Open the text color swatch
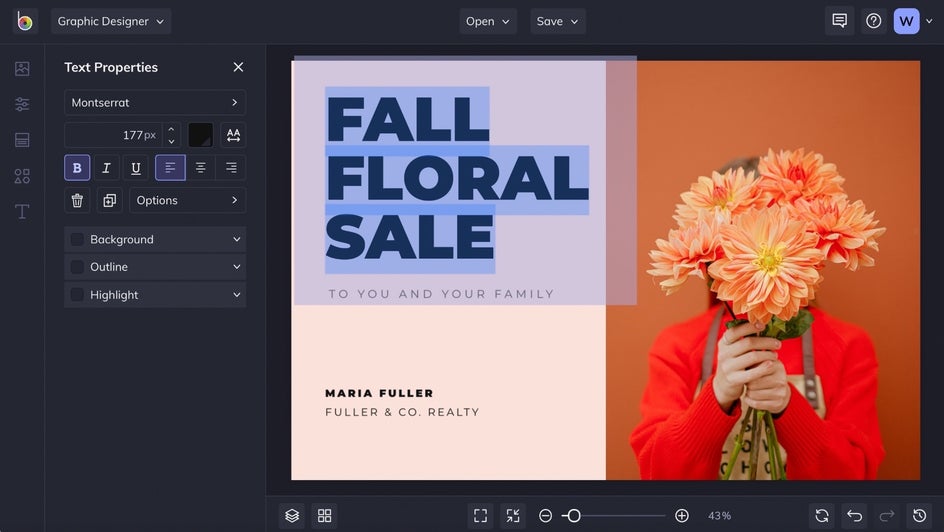Viewport: 944px width, 532px height. tap(200, 135)
